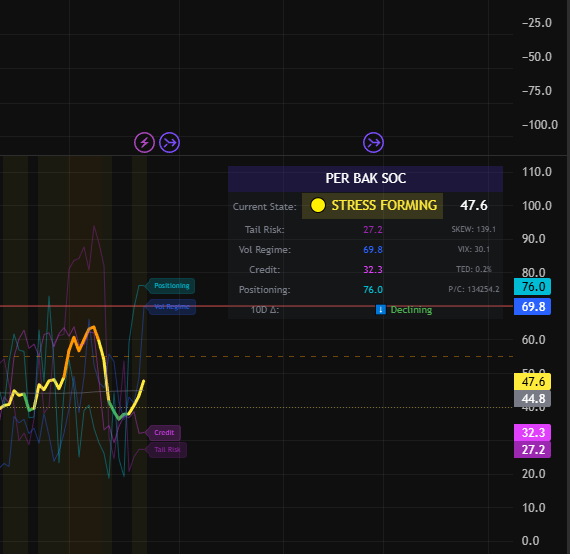570x554 pixels.
Task: Click the 76.0 cyan price scale tag
Action: tap(532, 287)
